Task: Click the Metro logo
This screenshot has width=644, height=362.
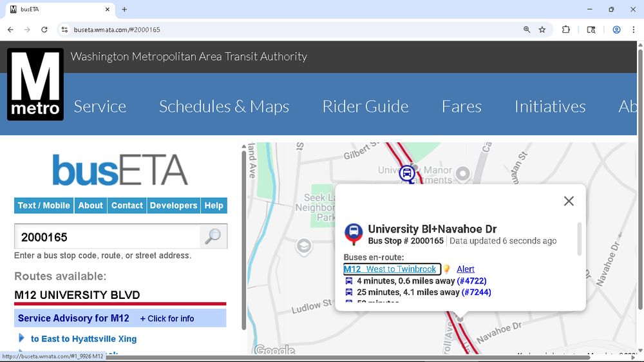Action: (35, 84)
